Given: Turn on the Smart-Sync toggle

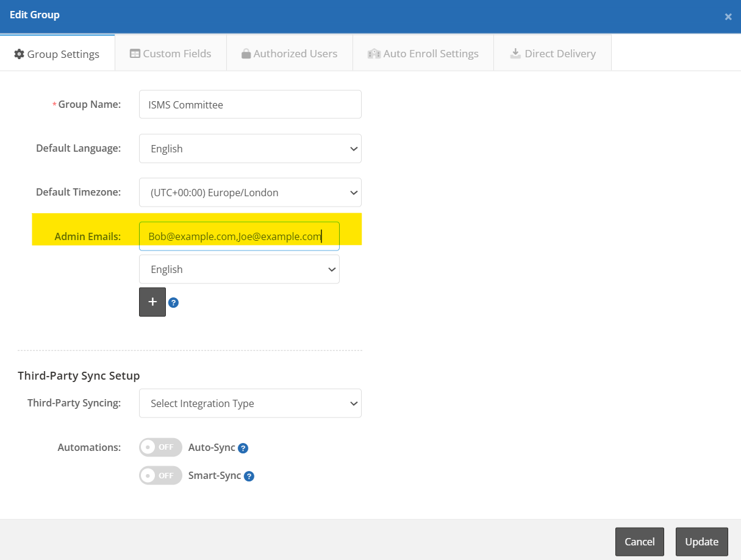Looking at the screenshot, I should [x=160, y=475].
